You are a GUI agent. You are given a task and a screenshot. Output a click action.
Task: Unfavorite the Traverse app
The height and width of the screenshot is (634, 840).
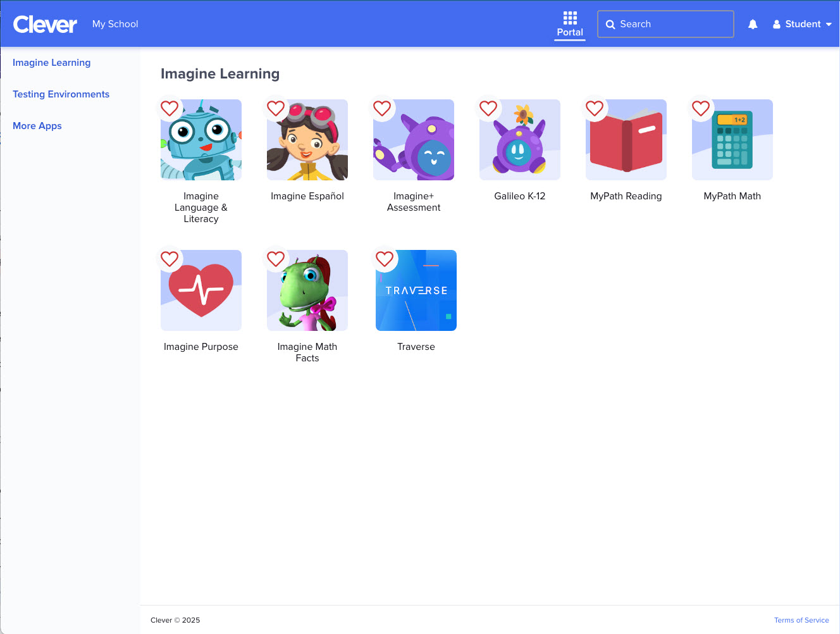tap(385, 259)
